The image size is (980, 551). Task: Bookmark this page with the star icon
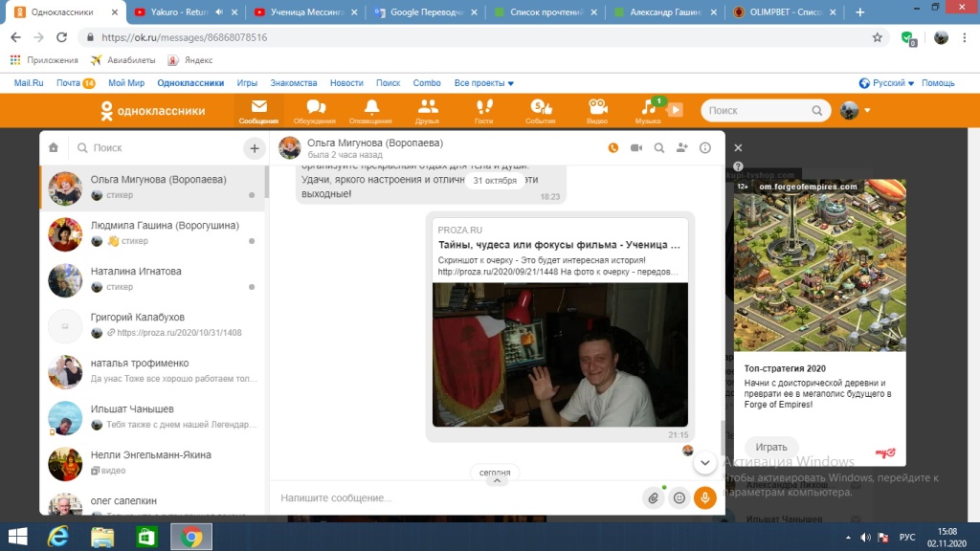point(878,37)
